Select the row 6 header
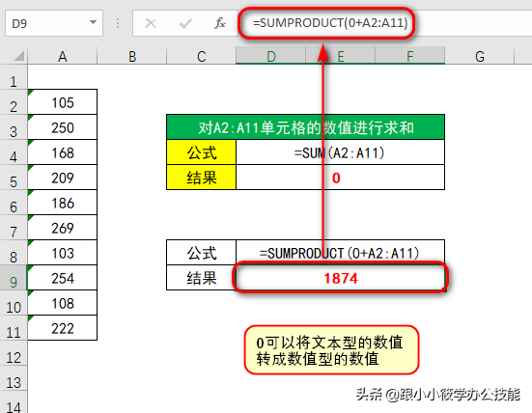Viewport: 532px width, 413px height. [14, 203]
